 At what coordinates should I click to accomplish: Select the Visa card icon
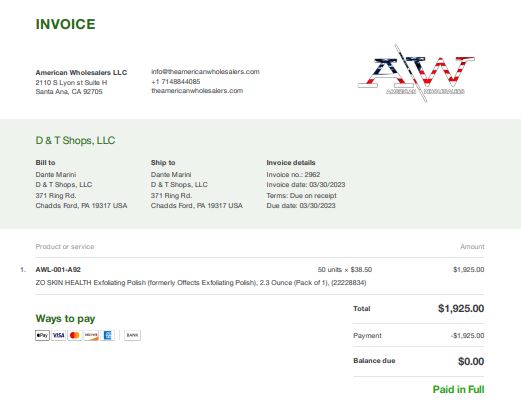pyautogui.click(x=58, y=335)
